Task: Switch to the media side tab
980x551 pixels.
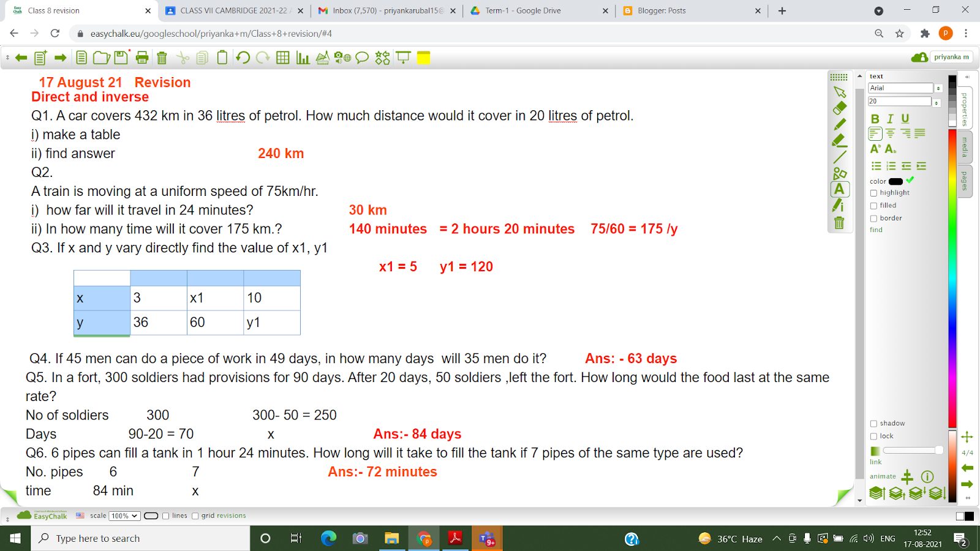Action: pos(965,147)
